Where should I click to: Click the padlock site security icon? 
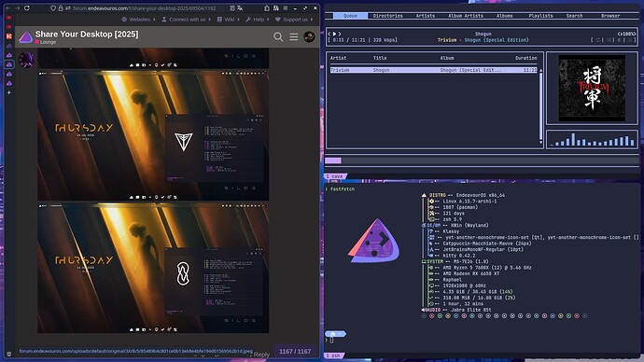point(61,7)
